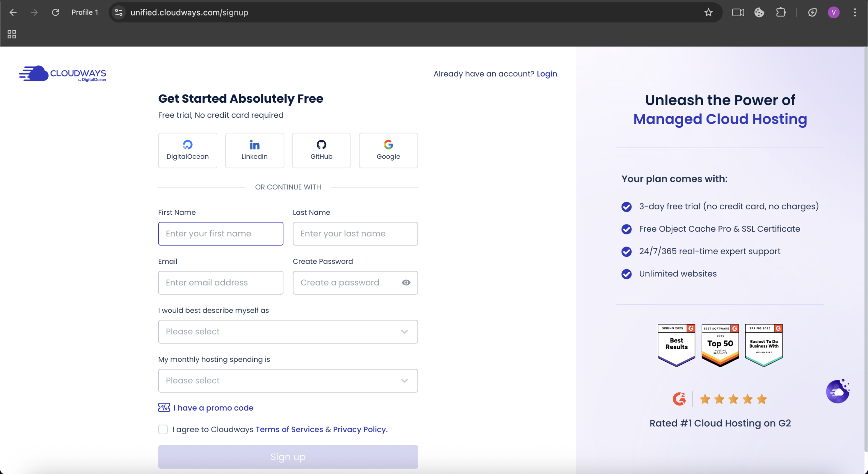The width and height of the screenshot is (868, 474).
Task: Focus the Last Name field
Action: (x=355, y=234)
